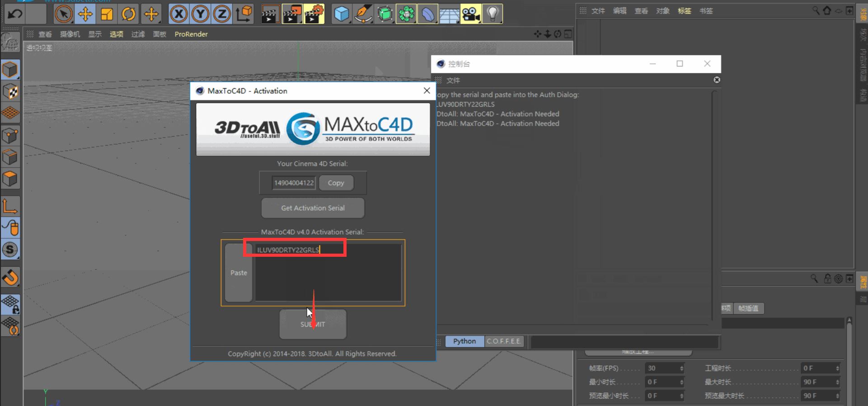Screen dimensions: 868x406
Task: Click the Get Activation Serial button
Action: (313, 208)
